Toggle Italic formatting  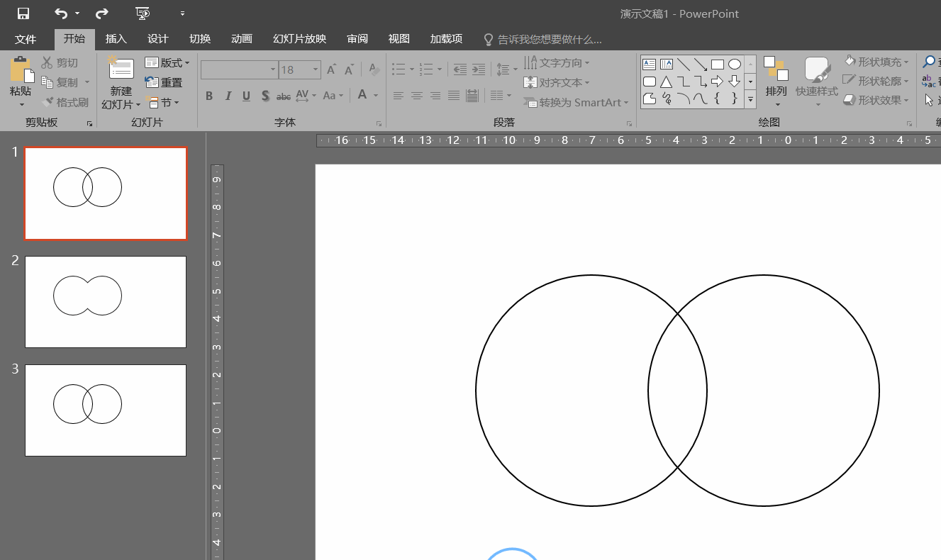228,96
